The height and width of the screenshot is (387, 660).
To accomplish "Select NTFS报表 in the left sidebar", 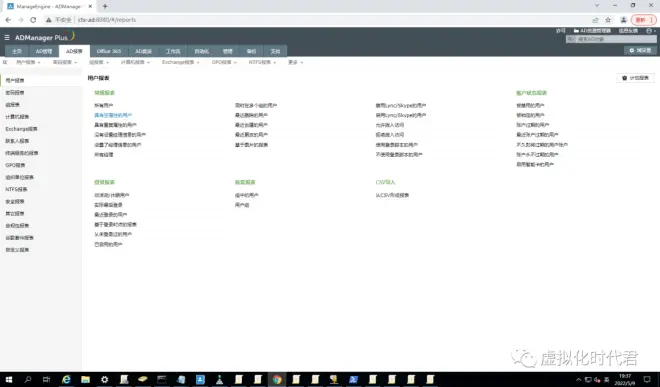I will (16, 189).
